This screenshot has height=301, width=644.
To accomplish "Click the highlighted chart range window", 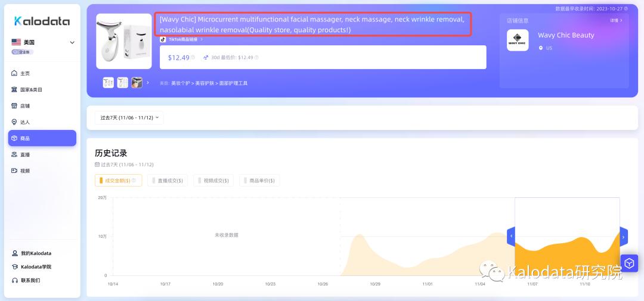I will [x=567, y=237].
